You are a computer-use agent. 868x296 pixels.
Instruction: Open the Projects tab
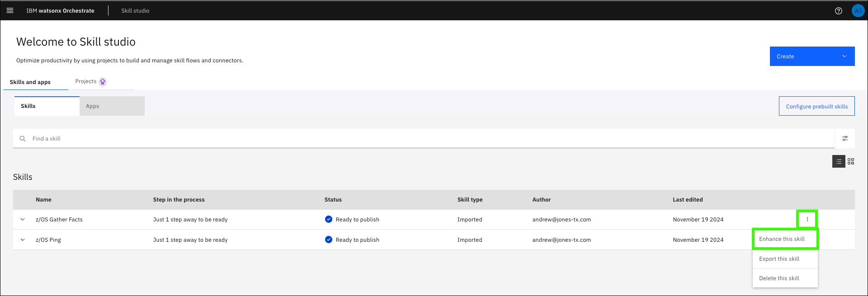(x=86, y=81)
